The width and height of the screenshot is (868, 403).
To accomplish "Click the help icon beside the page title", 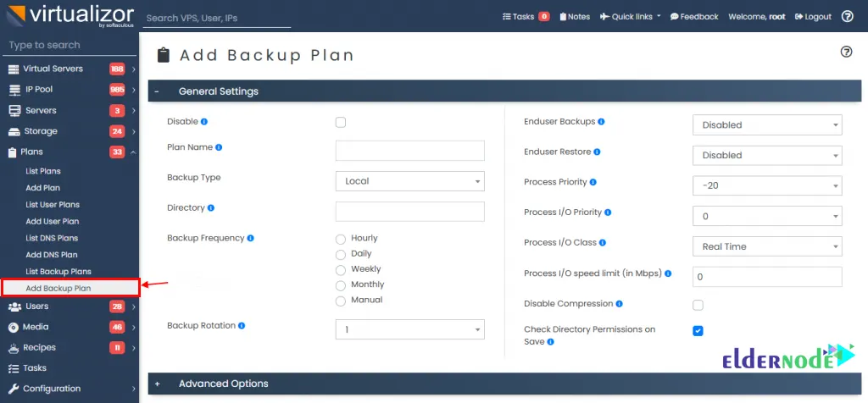I will tap(845, 52).
